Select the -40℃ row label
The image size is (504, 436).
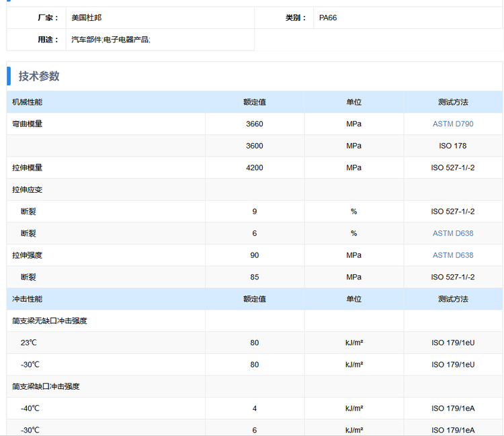click(30, 408)
